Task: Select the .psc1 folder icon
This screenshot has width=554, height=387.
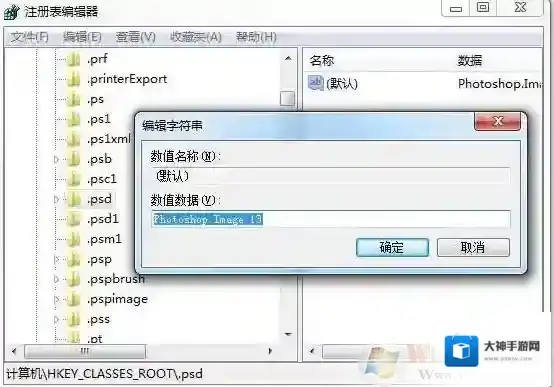Action: point(74,179)
